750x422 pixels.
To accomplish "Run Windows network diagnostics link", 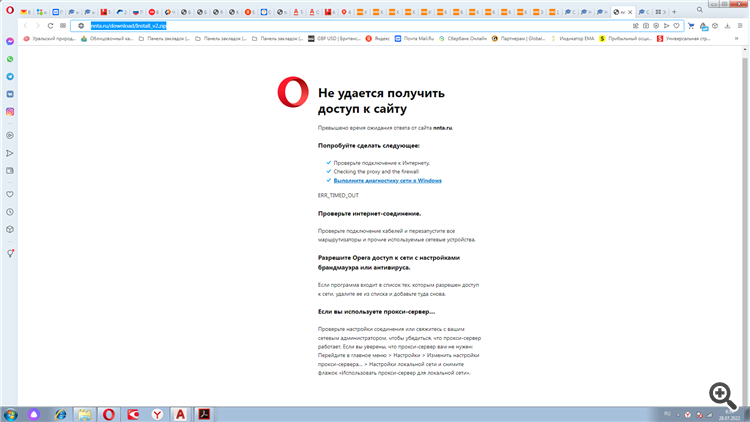I will 387,181.
